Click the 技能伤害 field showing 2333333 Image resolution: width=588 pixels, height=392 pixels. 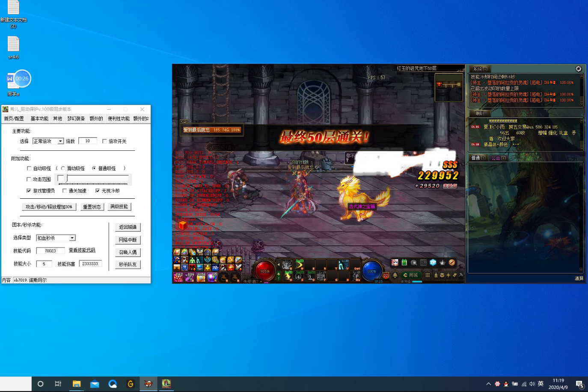coord(90,263)
